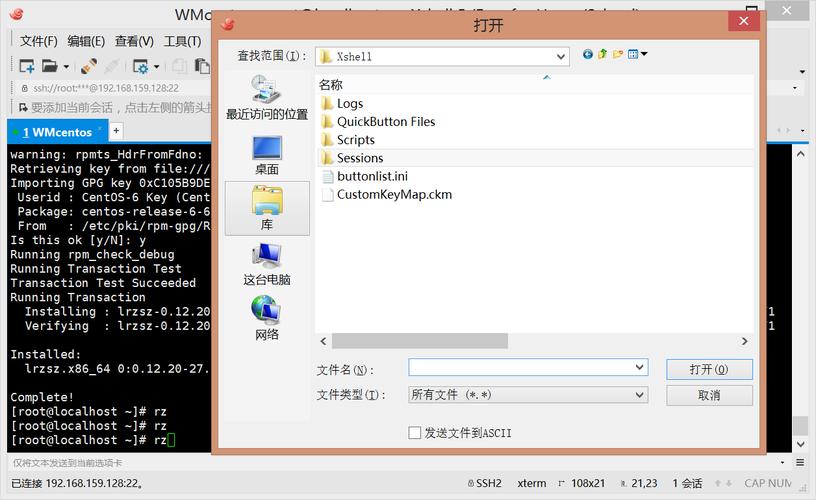The image size is (816, 500).
Task: Click the 1 会话 status bar entry
Action: point(687,483)
